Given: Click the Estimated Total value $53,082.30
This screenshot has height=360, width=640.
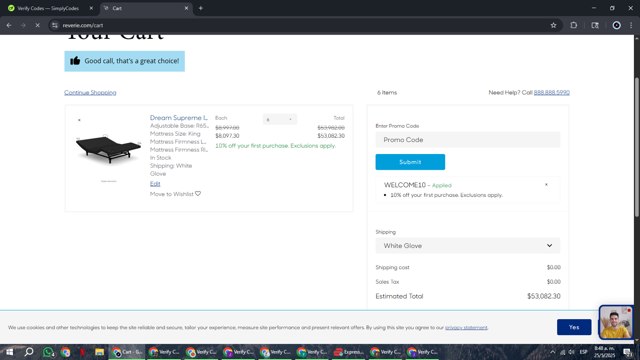Looking at the screenshot, I should [x=544, y=296].
